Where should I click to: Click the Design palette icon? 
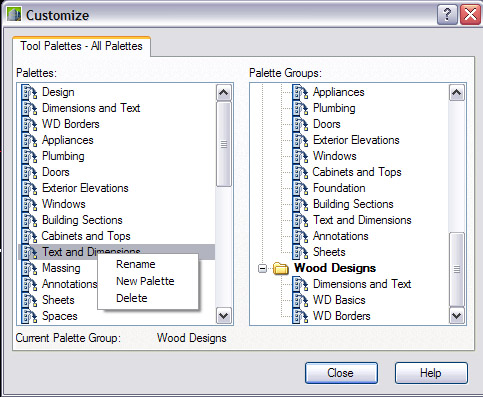[29, 92]
